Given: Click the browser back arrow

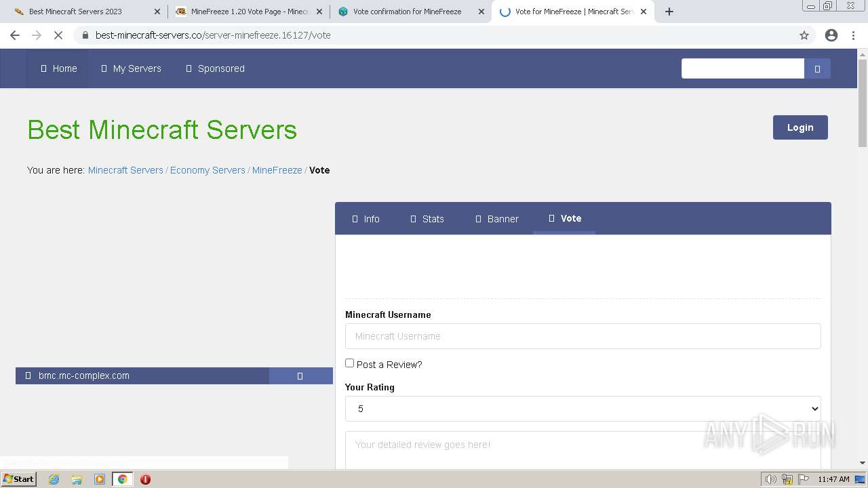Looking at the screenshot, I should [x=15, y=35].
